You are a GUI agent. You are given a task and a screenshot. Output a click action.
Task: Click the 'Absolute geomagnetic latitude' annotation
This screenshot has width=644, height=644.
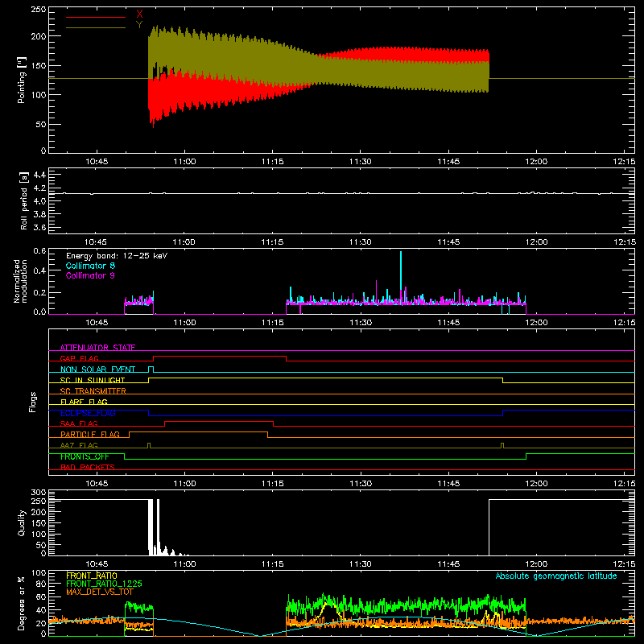tap(556, 576)
